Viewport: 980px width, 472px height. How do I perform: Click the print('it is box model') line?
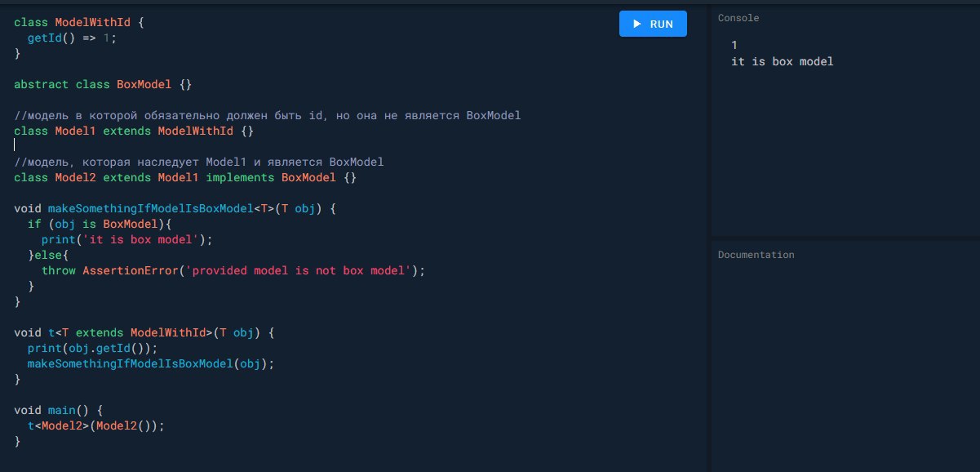(126, 239)
